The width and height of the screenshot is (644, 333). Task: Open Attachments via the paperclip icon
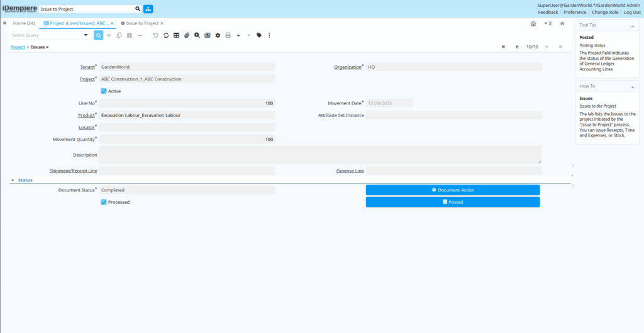(x=186, y=35)
